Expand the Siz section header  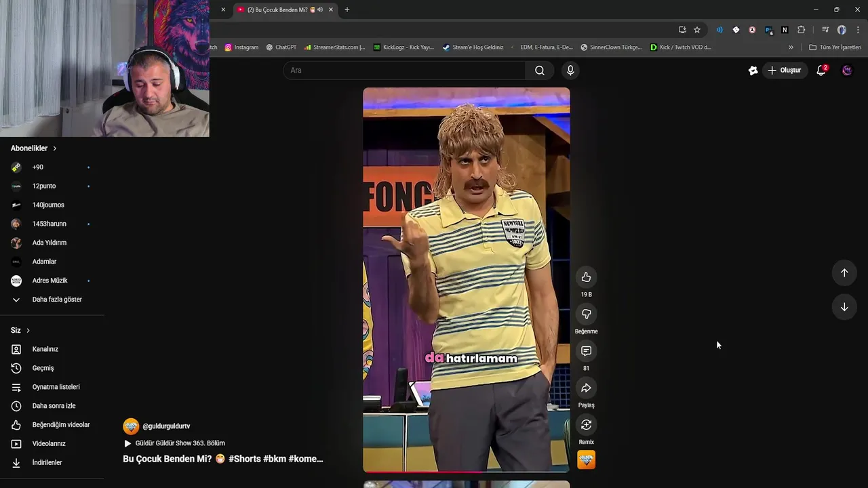[x=20, y=331]
